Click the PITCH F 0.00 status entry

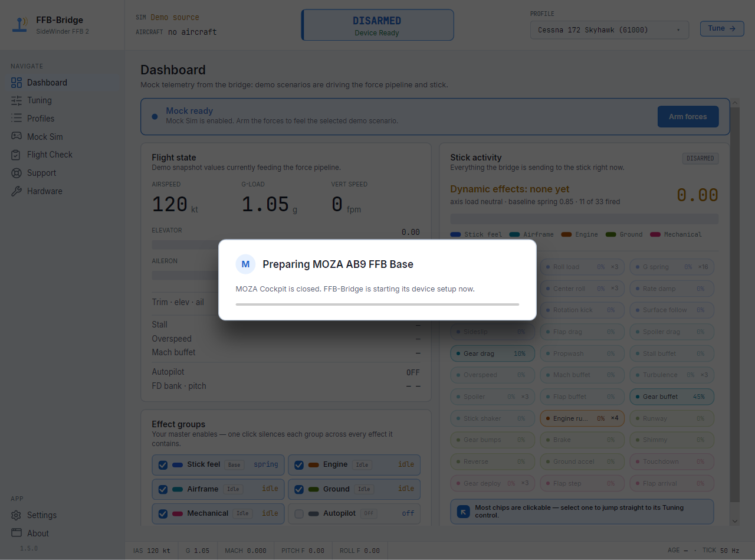(303, 551)
